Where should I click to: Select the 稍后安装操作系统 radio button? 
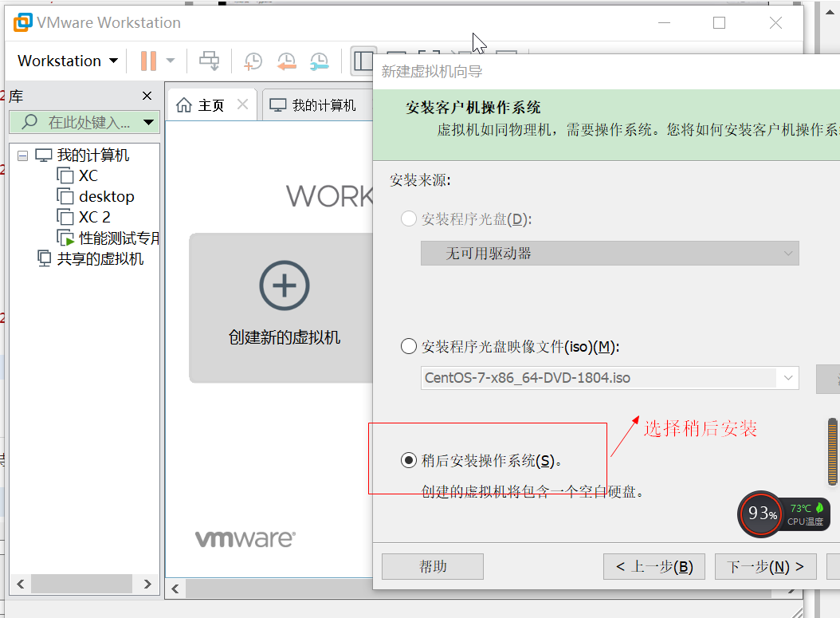coord(409,460)
